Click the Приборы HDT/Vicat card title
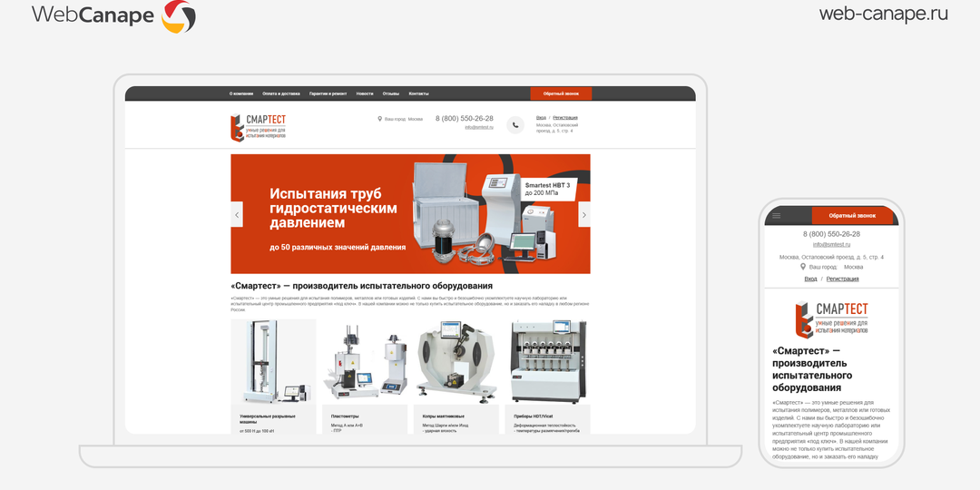 pos(534,416)
